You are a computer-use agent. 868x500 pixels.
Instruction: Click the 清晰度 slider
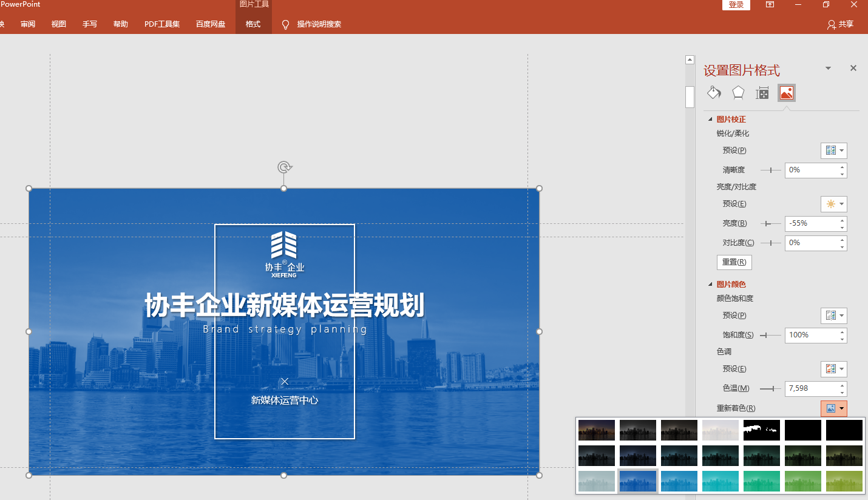(x=771, y=171)
